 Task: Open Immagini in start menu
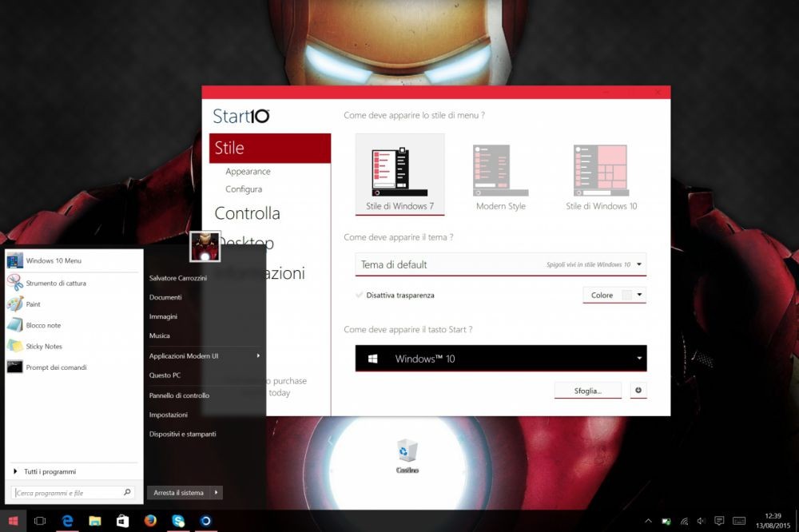click(163, 316)
